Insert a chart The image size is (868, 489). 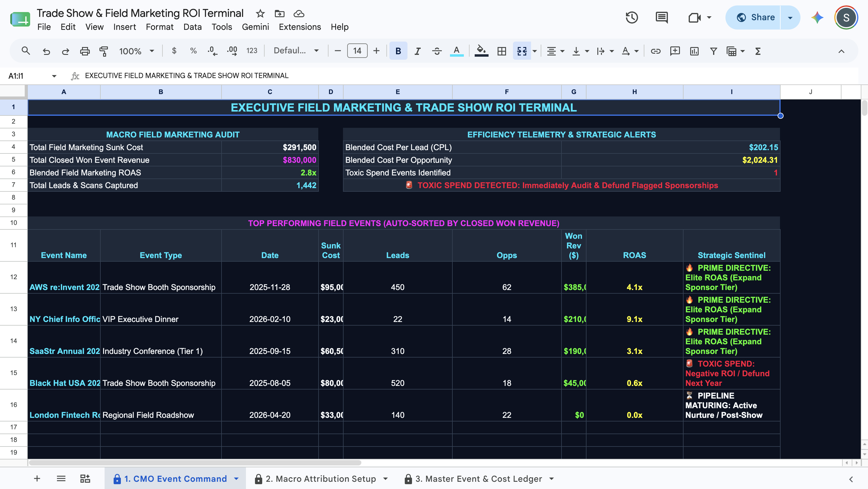[694, 51]
